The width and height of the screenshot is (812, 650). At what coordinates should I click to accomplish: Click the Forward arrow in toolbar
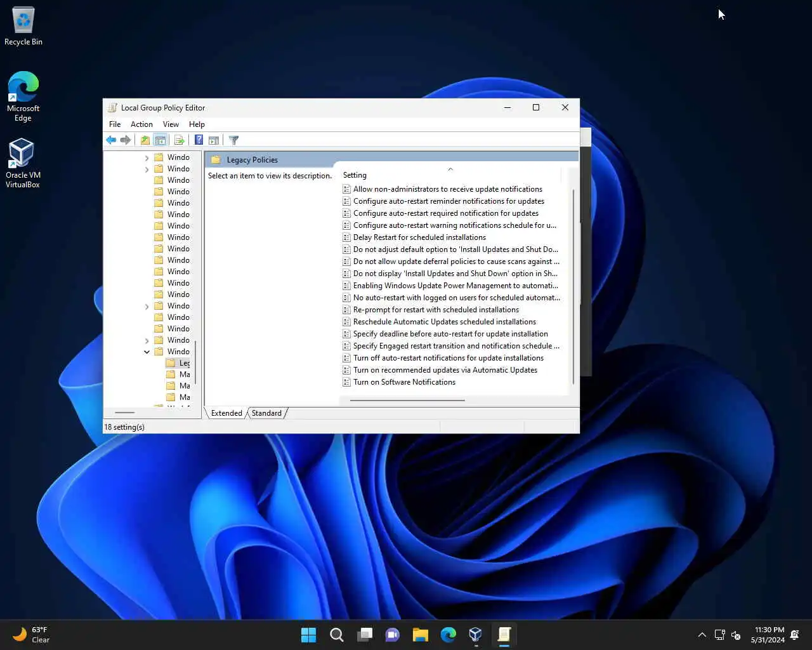tap(126, 140)
